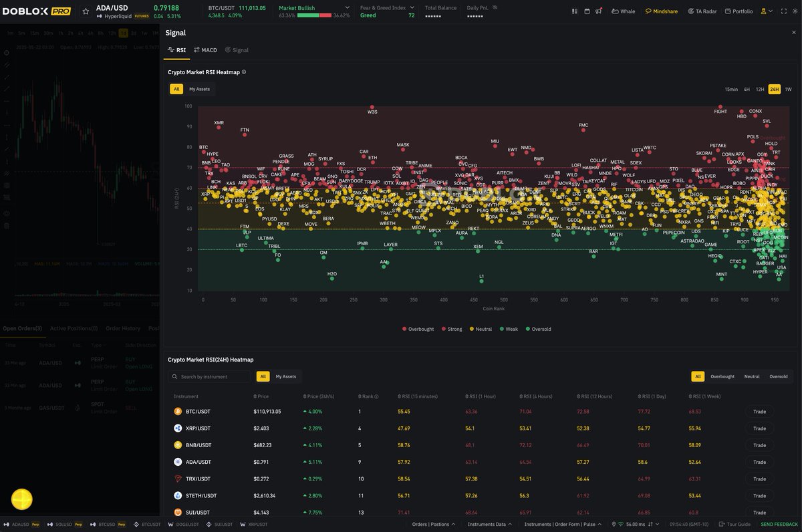Close the Signal panel
802x532 pixels.
793,32
